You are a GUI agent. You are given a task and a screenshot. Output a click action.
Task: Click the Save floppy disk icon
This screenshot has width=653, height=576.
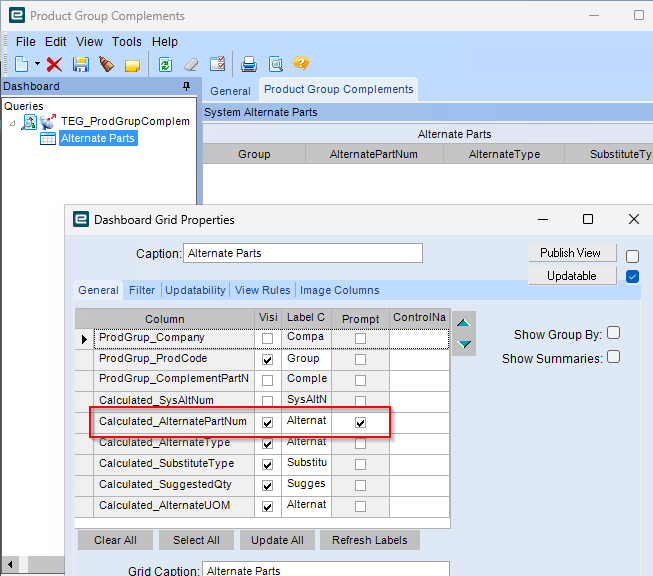point(80,64)
